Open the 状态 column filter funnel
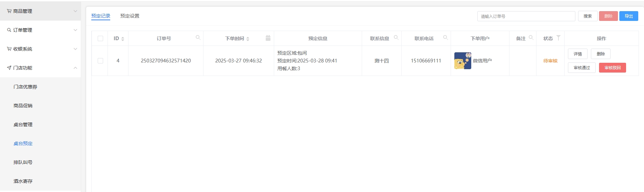The height and width of the screenshot is (192, 644). (x=558, y=37)
